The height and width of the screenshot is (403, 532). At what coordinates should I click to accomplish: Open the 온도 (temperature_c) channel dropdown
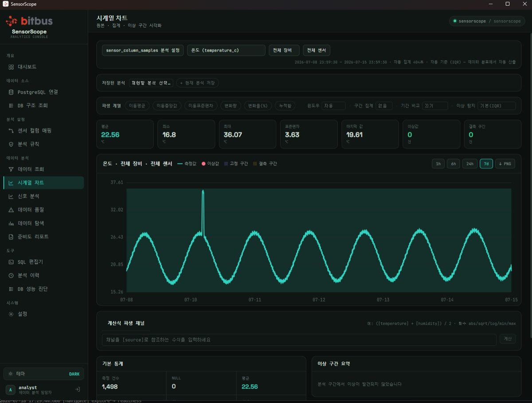tap(226, 50)
